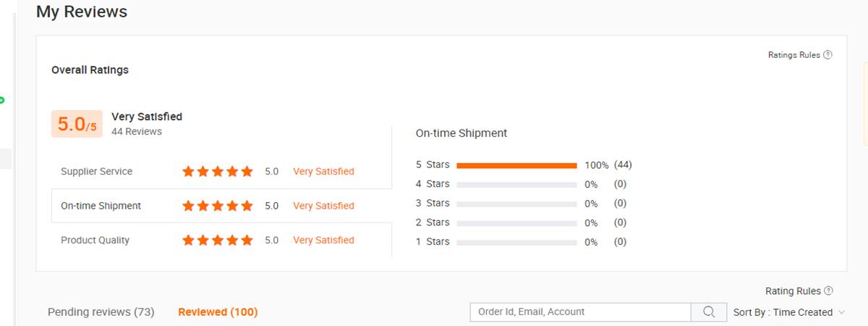Click the Product Quality star rating
Image resolution: width=868 pixels, height=326 pixels.
click(x=217, y=241)
